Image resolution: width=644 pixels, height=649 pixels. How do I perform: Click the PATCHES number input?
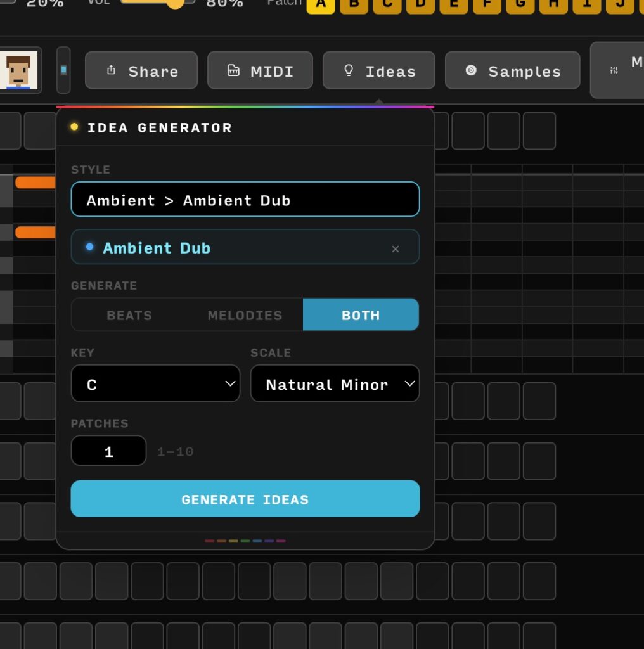tap(108, 451)
